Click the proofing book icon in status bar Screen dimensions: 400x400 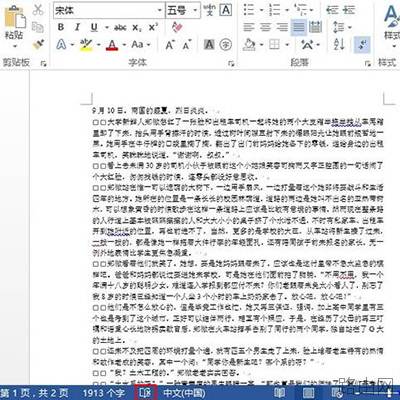pyautogui.click(x=145, y=393)
